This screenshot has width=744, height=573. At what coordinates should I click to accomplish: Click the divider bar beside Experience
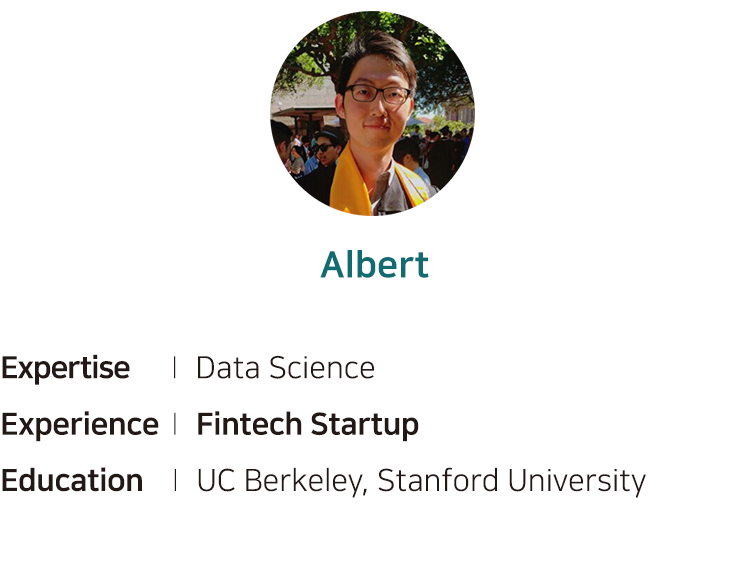pos(175,424)
